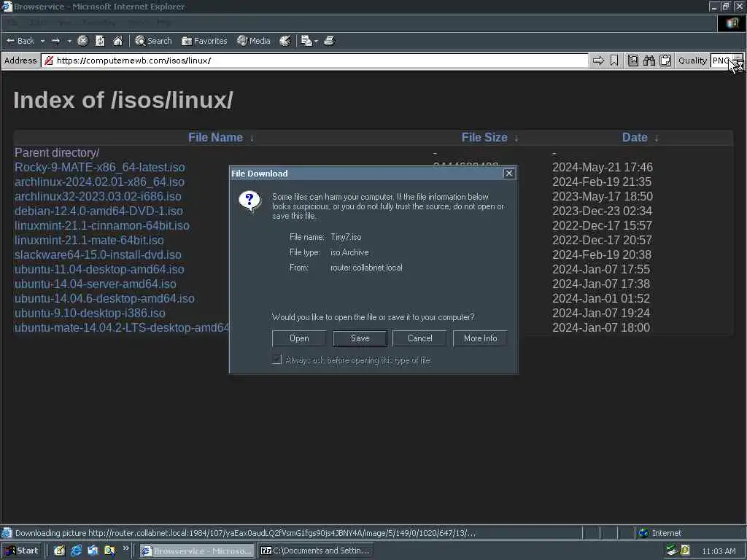
Task: Click the file name value 'Tiny7.iso'
Action: [346, 237]
